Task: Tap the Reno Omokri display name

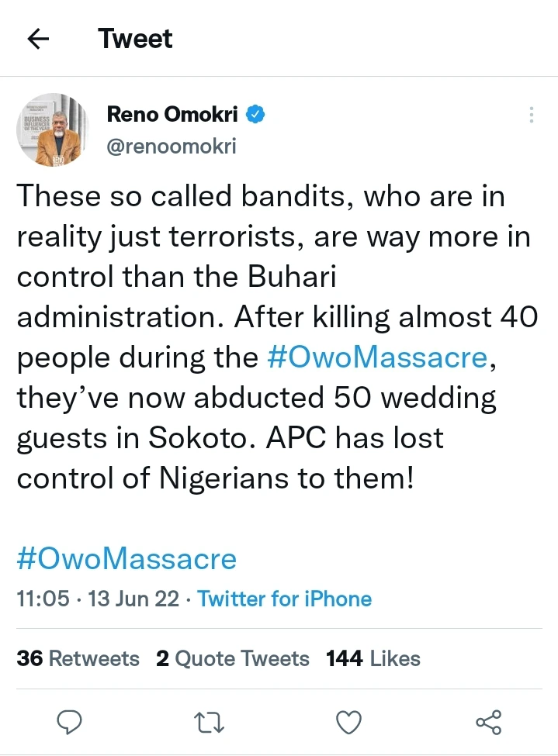Action: click(x=172, y=115)
